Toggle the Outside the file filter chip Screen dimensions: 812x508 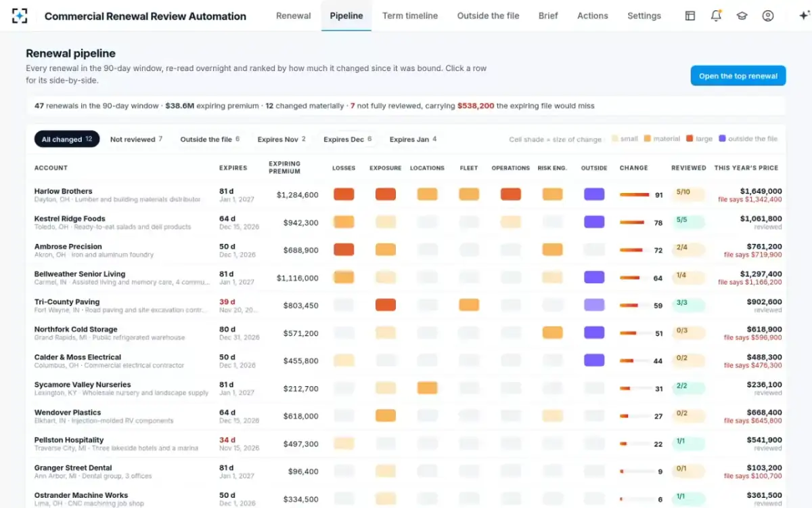tap(210, 140)
